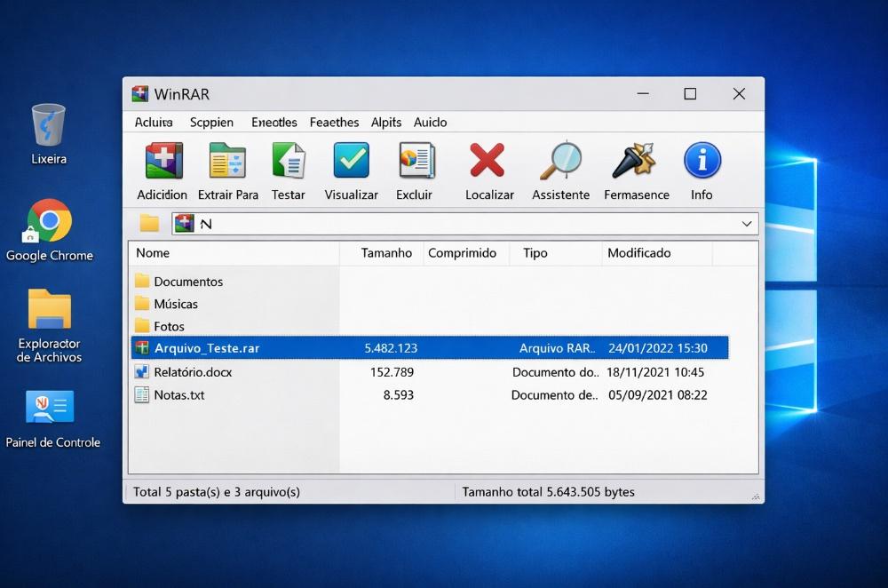Click the status text Tamanho total 5.643.505 bytes
Viewport: 888px width, 588px height.
(548, 492)
